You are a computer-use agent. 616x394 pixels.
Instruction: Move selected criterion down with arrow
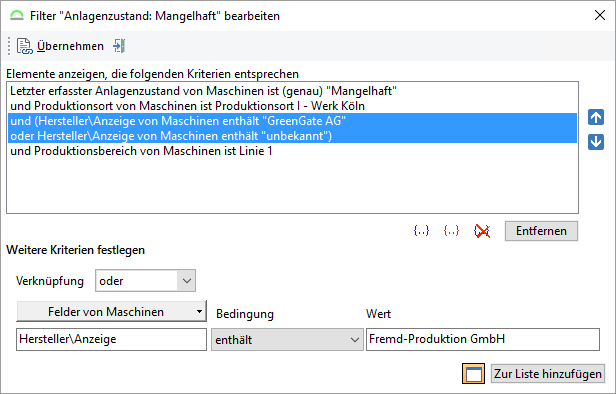[596, 142]
